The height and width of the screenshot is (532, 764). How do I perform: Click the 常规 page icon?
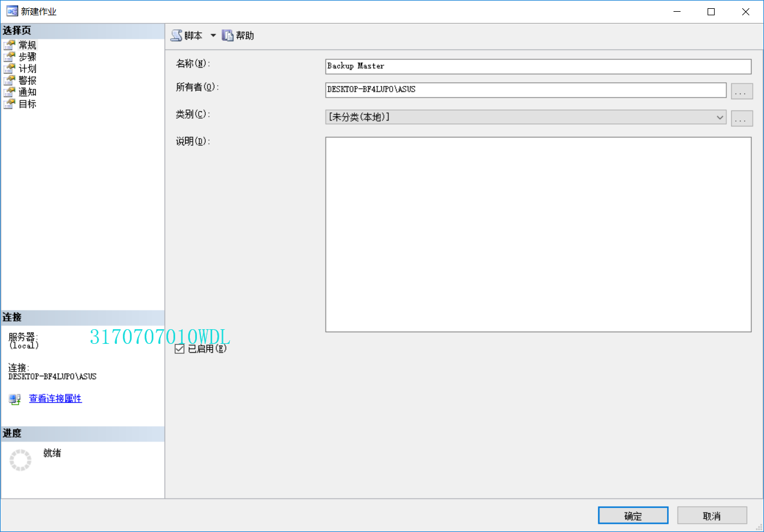[10, 45]
